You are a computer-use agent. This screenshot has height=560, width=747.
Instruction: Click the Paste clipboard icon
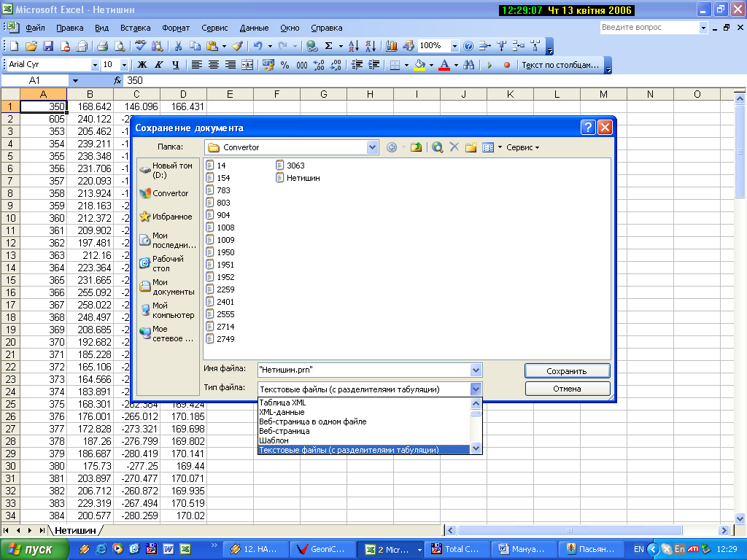pos(212,46)
